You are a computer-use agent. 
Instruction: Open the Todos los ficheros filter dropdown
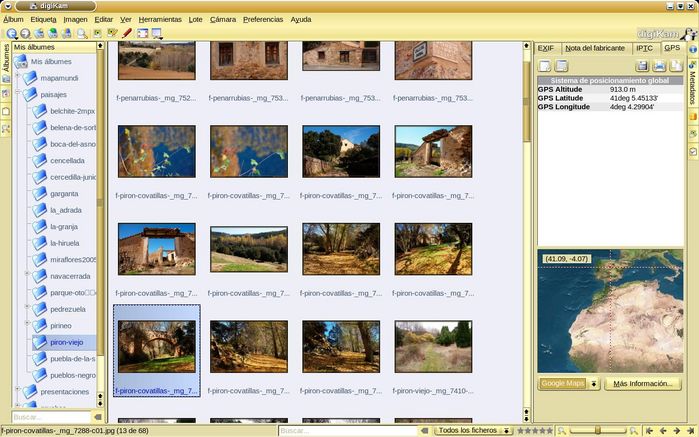(x=474, y=431)
